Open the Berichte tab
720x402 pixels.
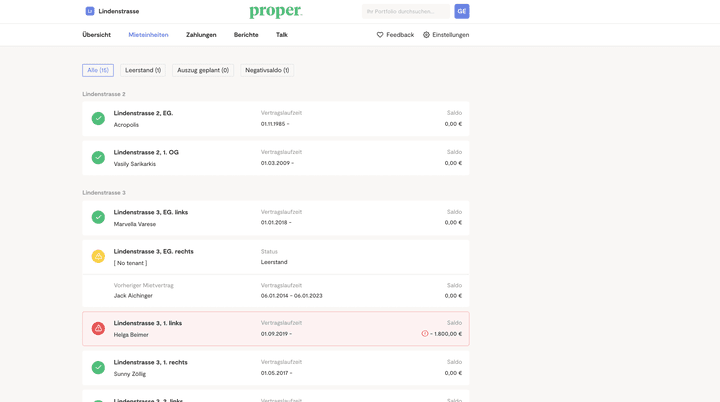[246, 35]
